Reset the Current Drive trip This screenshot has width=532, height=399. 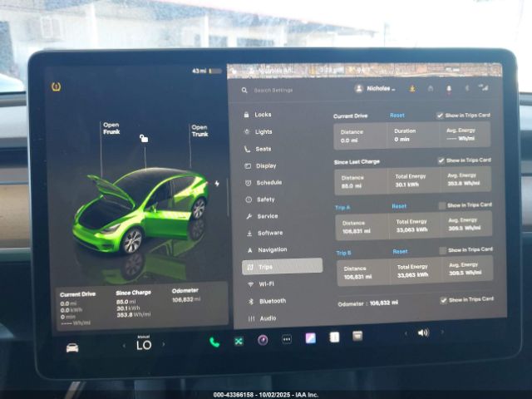pyautogui.click(x=397, y=116)
